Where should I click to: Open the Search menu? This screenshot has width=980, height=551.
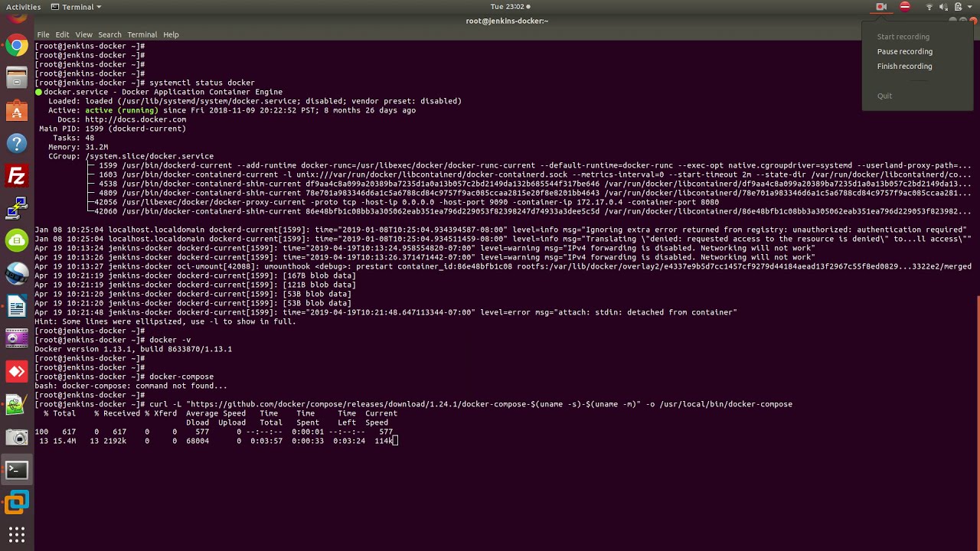(109, 34)
